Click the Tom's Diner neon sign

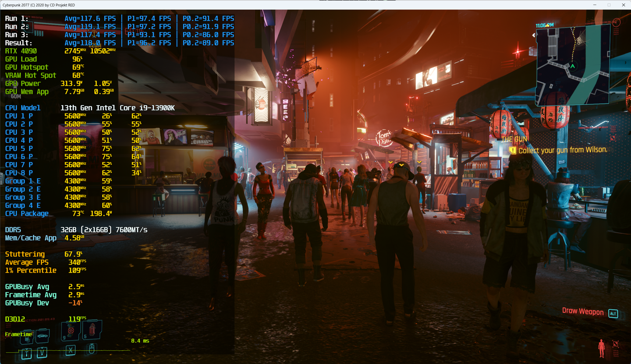click(384, 138)
